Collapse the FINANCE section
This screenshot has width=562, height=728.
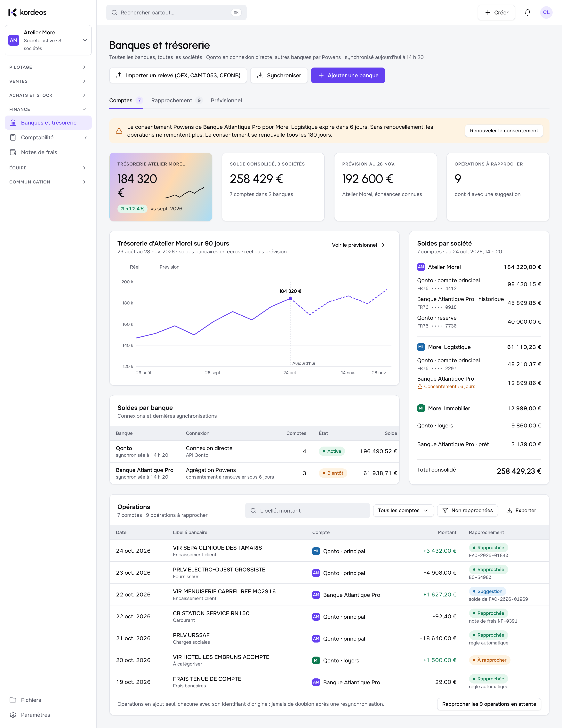[x=48, y=109]
